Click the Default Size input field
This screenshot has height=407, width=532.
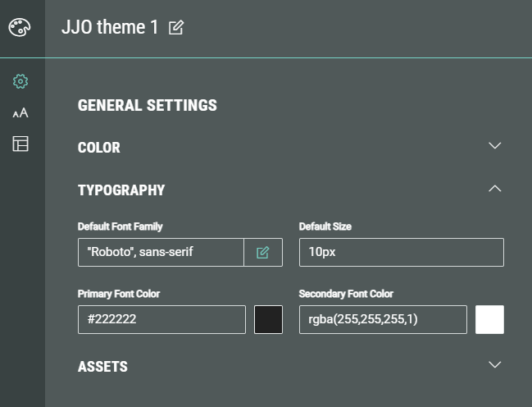click(401, 252)
